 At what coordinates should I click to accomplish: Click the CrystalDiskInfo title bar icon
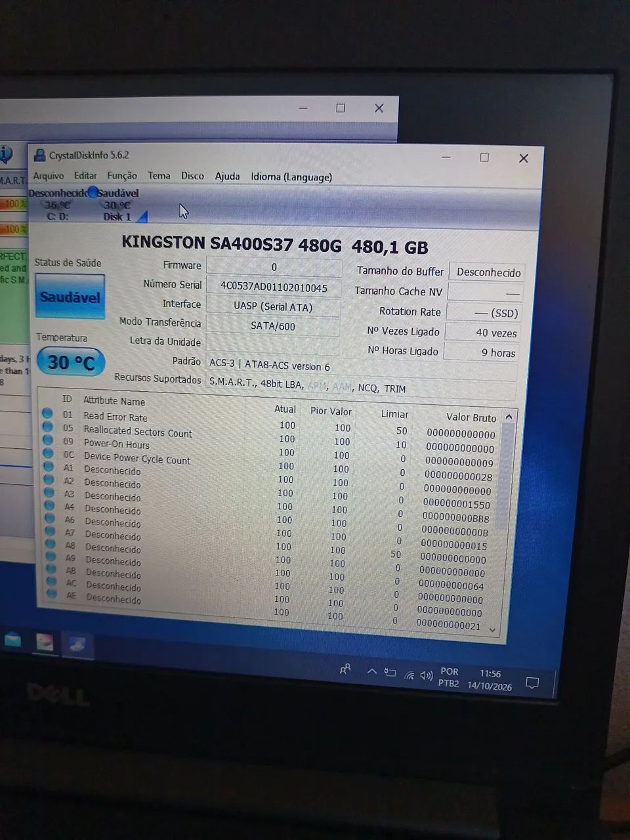[40, 155]
